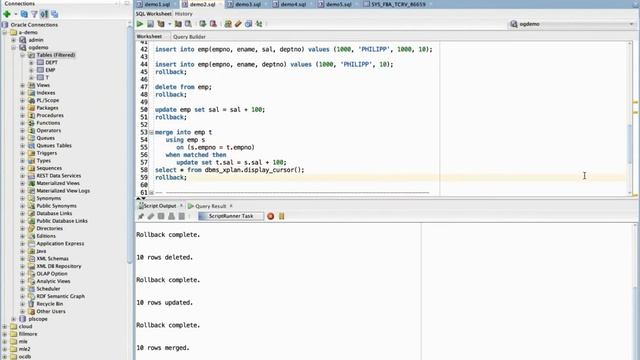
Task: Click the Schema Browser icon in Connections toolbar
Action: tap(44, 14)
